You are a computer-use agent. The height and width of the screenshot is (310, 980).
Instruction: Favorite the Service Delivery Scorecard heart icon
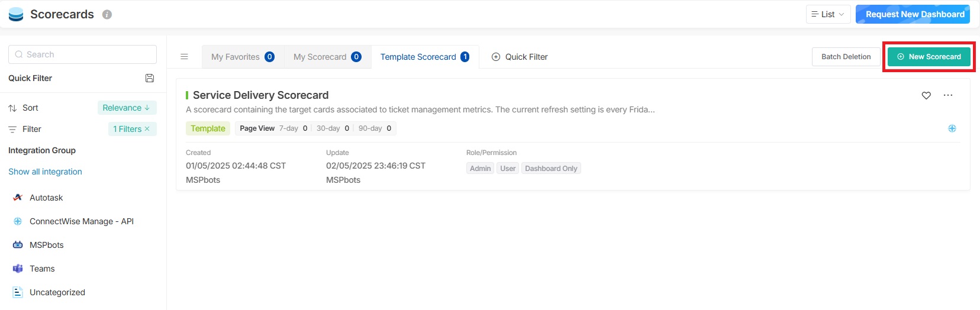pyautogui.click(x=926, y=95)
